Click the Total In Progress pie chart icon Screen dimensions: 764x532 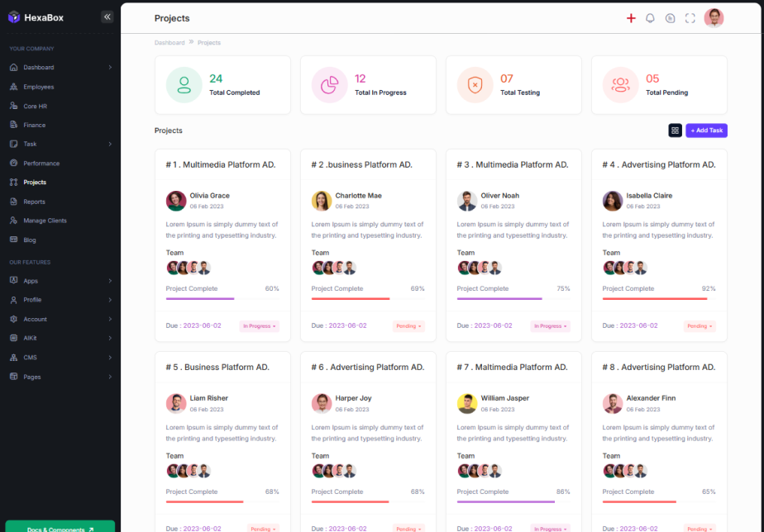329,84
